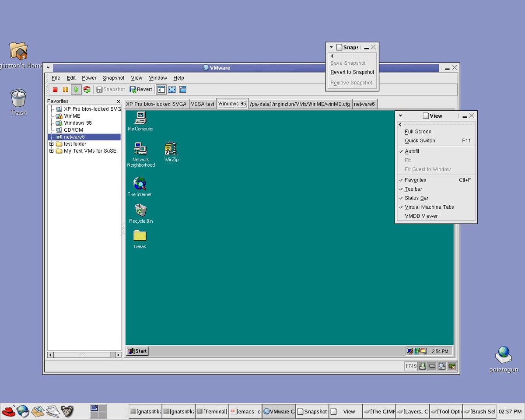This screenshot has width=525, height=420.
Task: Click the Full Screen toolbar icon
Action: pyautogui.click(x=172, y=89)
